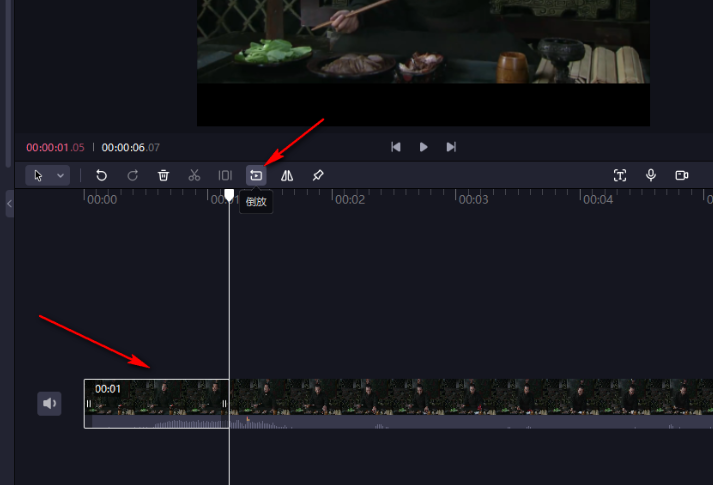Start voice recording with microphone icon

(x=651, y=175)
